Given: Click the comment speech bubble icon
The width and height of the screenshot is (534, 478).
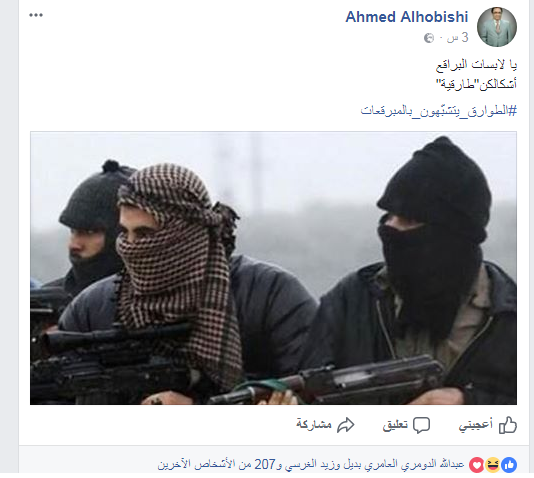Looking at the screenshot, I should click(x=421, y=425).
